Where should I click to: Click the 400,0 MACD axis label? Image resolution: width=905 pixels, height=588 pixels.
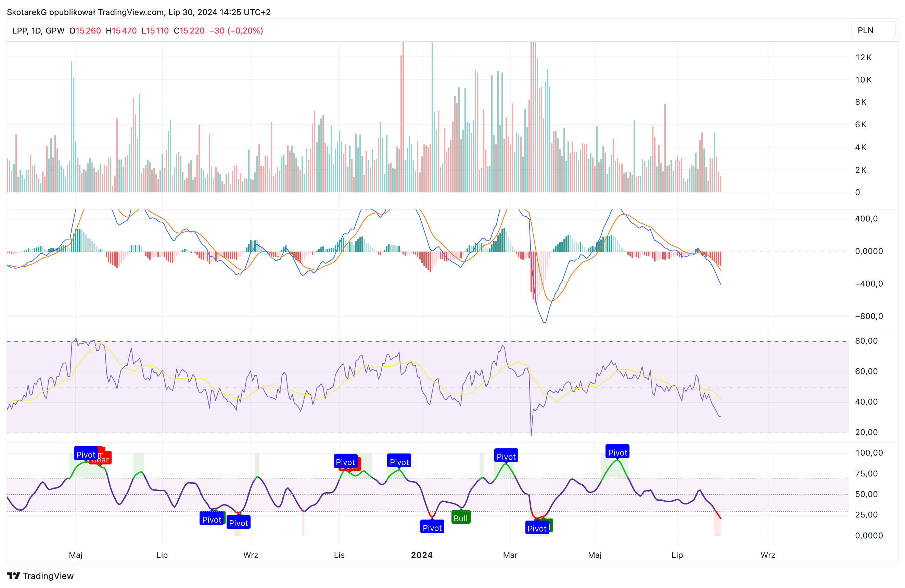click(866, 219)
